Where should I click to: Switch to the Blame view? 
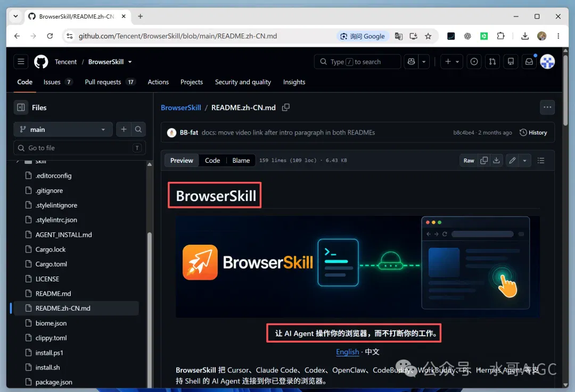pos(241,161)
